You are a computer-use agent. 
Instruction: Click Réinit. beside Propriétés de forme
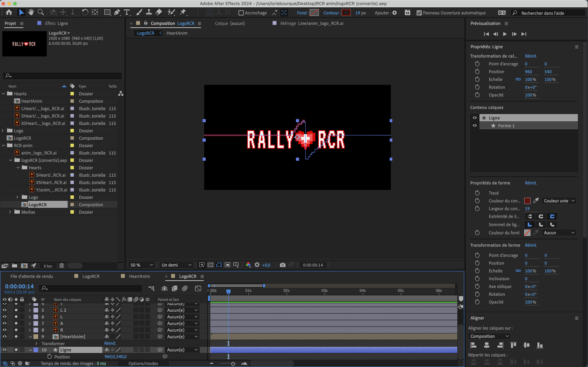click(x=531, y=183)
